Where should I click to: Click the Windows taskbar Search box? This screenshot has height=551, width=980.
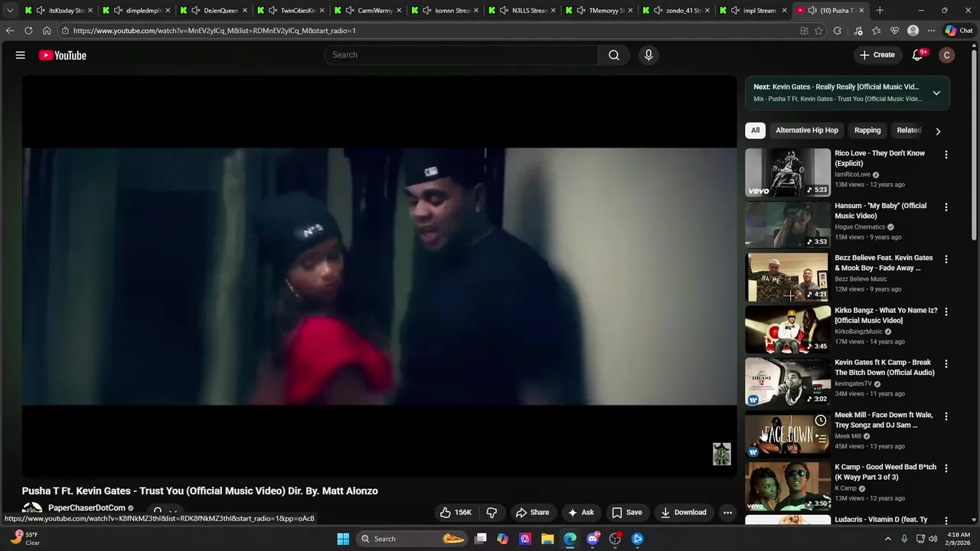coord(413,539)
